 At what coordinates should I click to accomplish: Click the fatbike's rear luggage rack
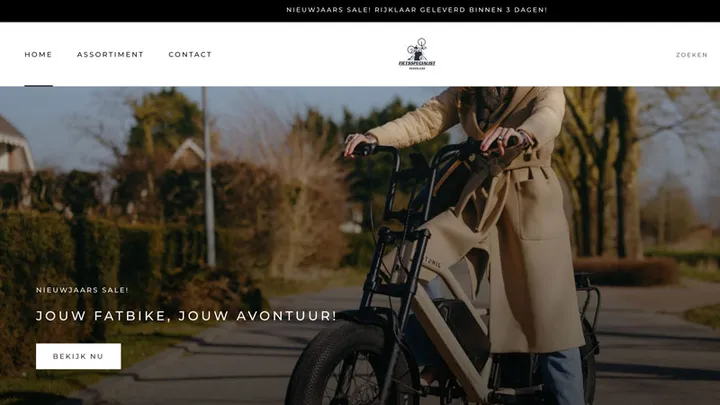coord(588,298)
